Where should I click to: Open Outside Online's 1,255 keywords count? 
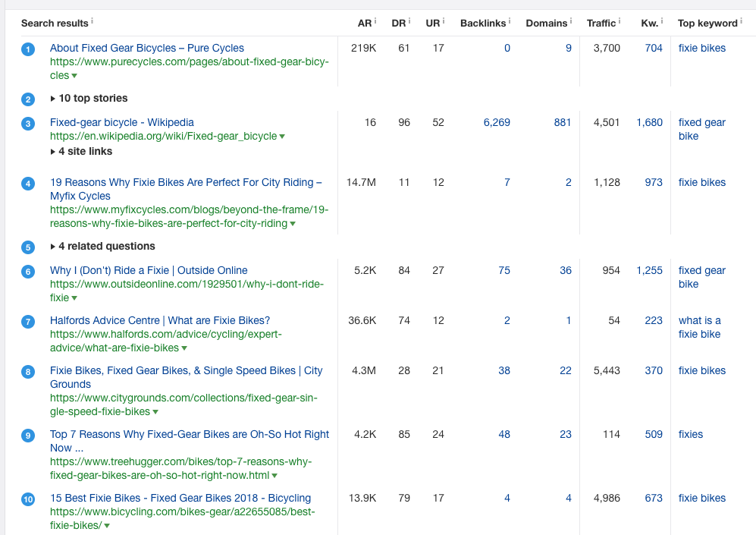pos(649,271)
